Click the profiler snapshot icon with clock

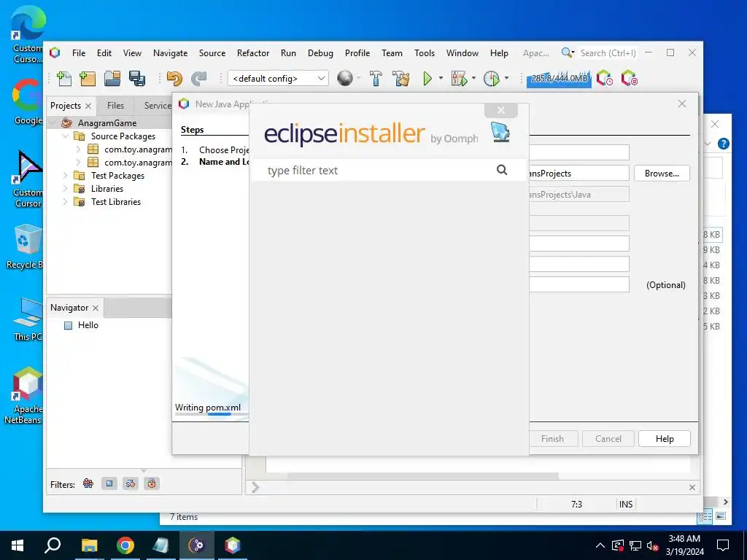click(x=604, y=78)
